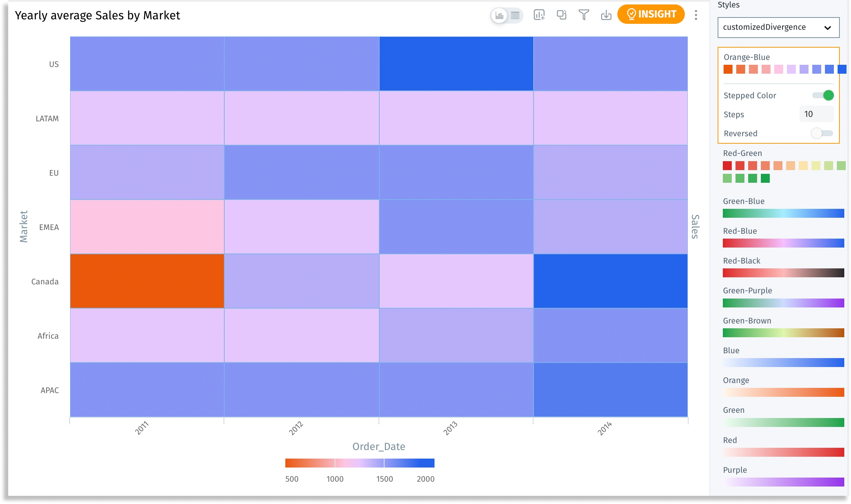Open the three-dot more options menu
Image resolution: width=851 pixels, height=504 pixels.
(696, 15)
